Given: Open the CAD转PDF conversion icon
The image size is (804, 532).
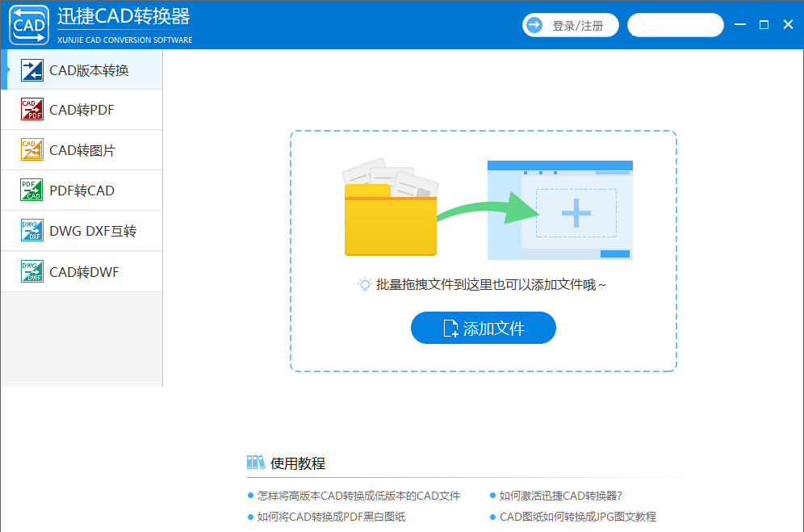Looking at the screenshot, I should [x=32, y=110].
